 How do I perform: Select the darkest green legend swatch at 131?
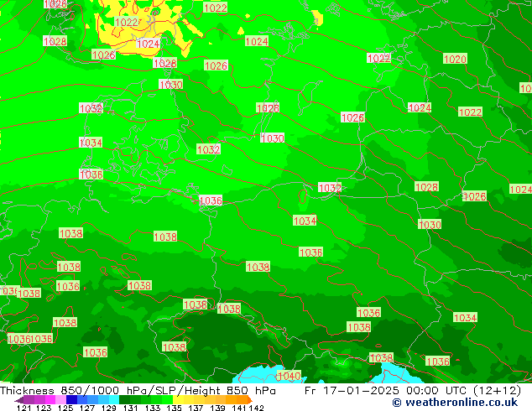coord(124,399)
